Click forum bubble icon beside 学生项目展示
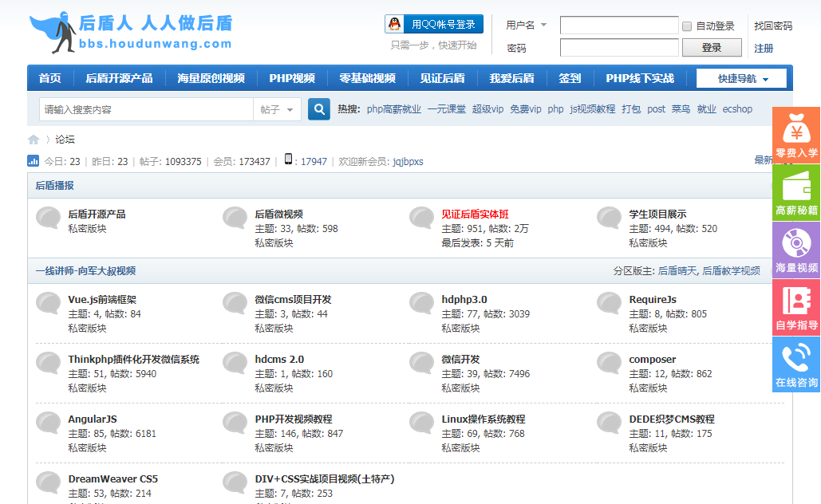Screen dimensions: 821x504 coord(609,218)
